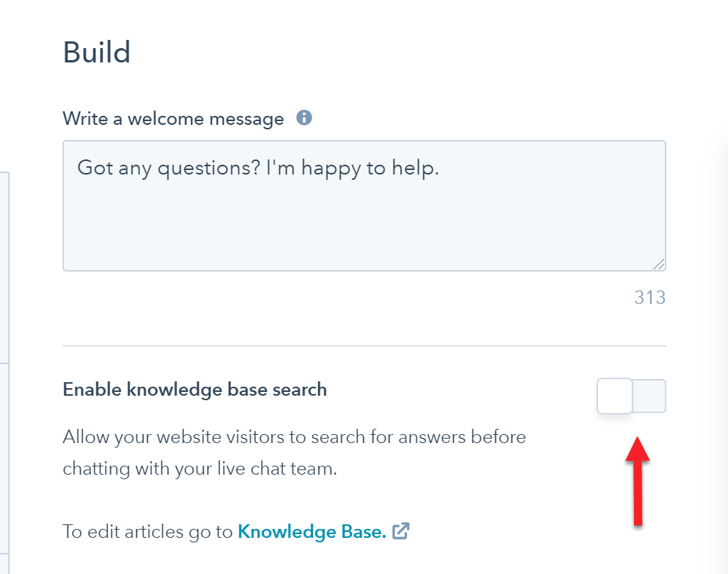Open the Knowledge Base link

tap(312, 532)
